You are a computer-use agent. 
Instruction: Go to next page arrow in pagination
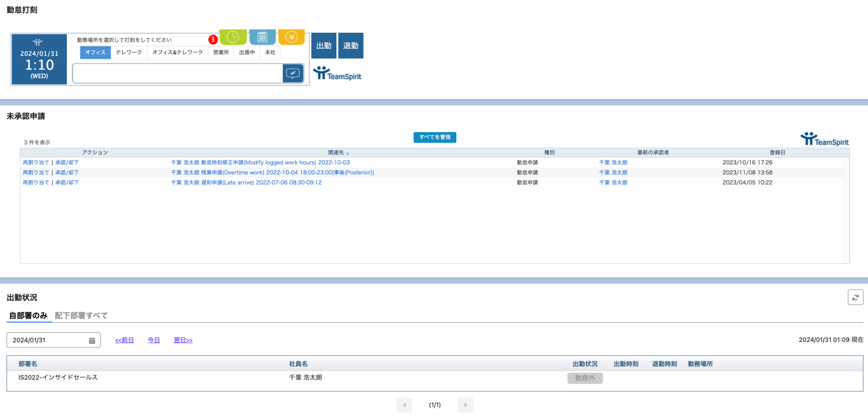pyautogui.click(x=466, y=405)
